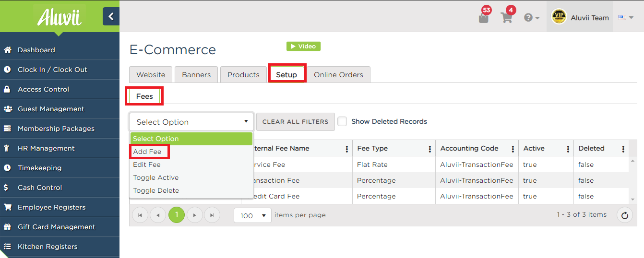
Task: Click the HR Management person icon
Action: coord(7,148)
